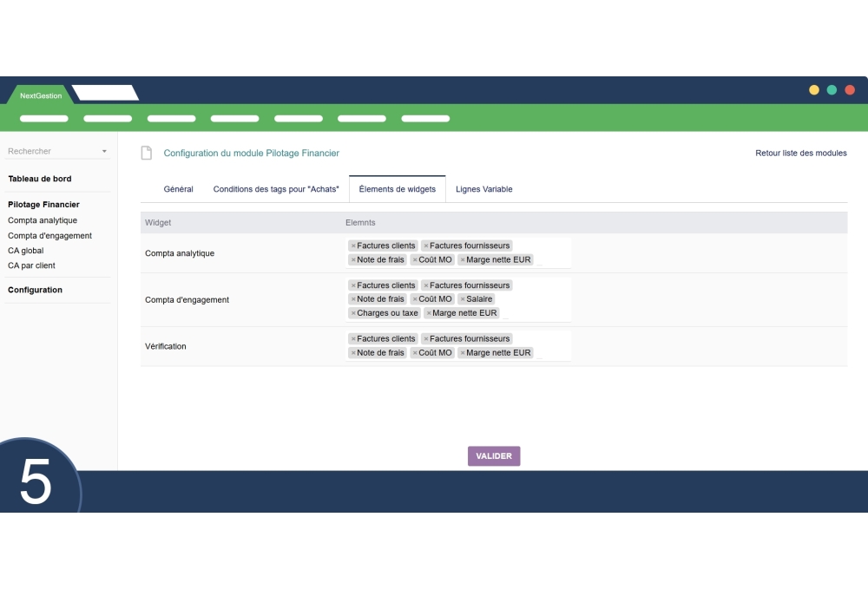Click the yellow status dot top right
This screenshot has width=868, height=589.
(x=814, y=89)
